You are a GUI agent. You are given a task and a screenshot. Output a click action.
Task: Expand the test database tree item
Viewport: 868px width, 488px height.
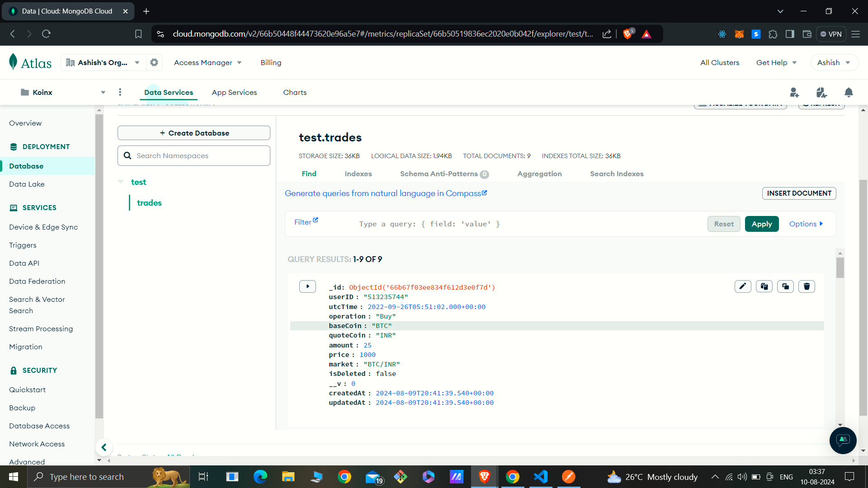tap(121, 182)
